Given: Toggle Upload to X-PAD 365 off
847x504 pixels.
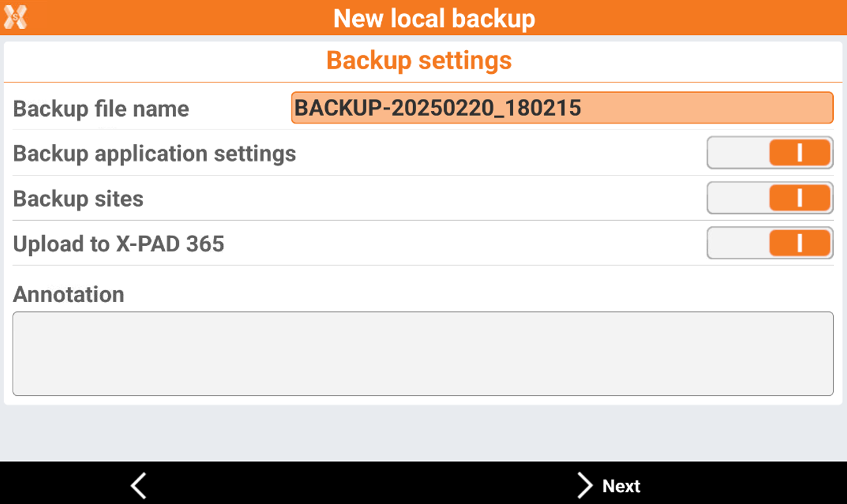Looking at the screenshot, I should click(770, 243).
